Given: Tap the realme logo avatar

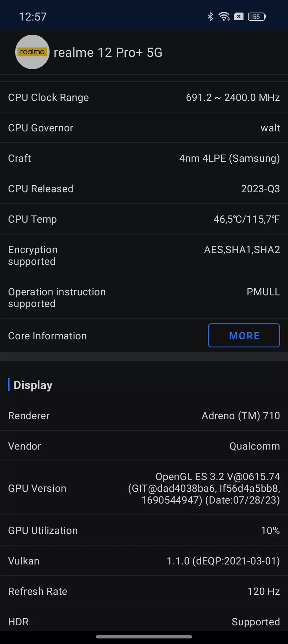Looking at the screenshot, I should (32, 52).
